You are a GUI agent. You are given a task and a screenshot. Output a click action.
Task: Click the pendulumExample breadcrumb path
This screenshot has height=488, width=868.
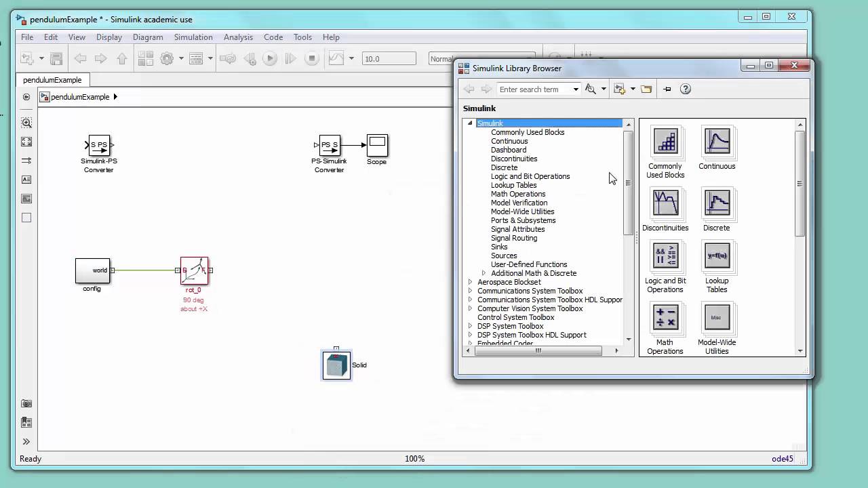click(x=80, y=97)
